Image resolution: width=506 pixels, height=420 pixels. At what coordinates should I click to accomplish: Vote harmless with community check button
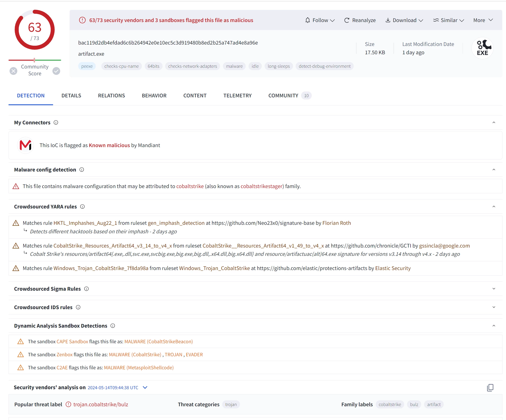pos(56,71)
